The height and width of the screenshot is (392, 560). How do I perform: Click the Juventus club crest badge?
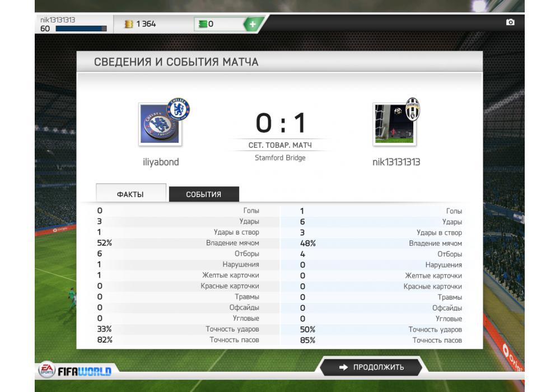click(x=413, y=109)
